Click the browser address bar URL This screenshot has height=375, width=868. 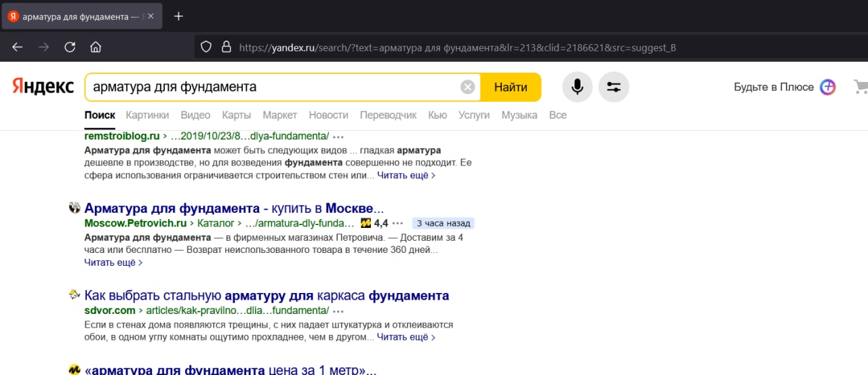[458, 47]
